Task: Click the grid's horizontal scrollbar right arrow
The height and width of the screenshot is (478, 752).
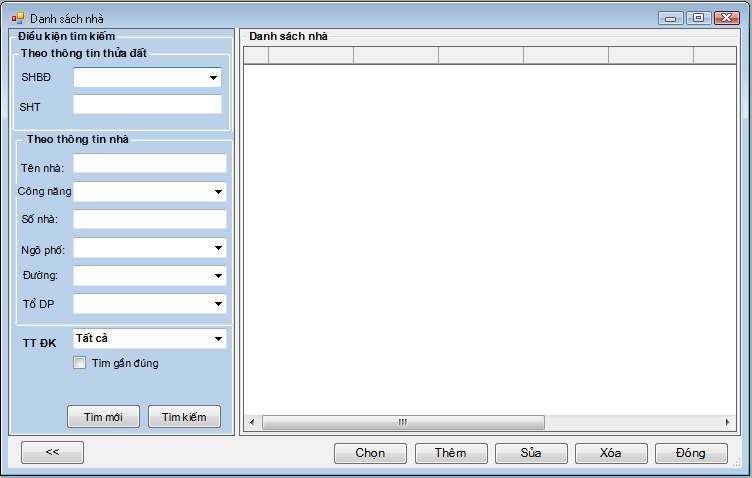Action: pyautogui.click(x=728, y=423)
